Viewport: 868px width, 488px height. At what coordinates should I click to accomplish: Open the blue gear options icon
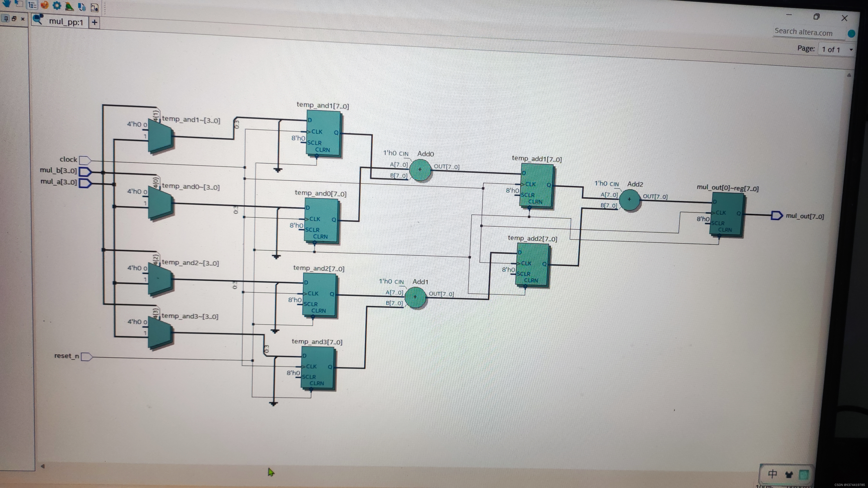[x=57, y=5]
